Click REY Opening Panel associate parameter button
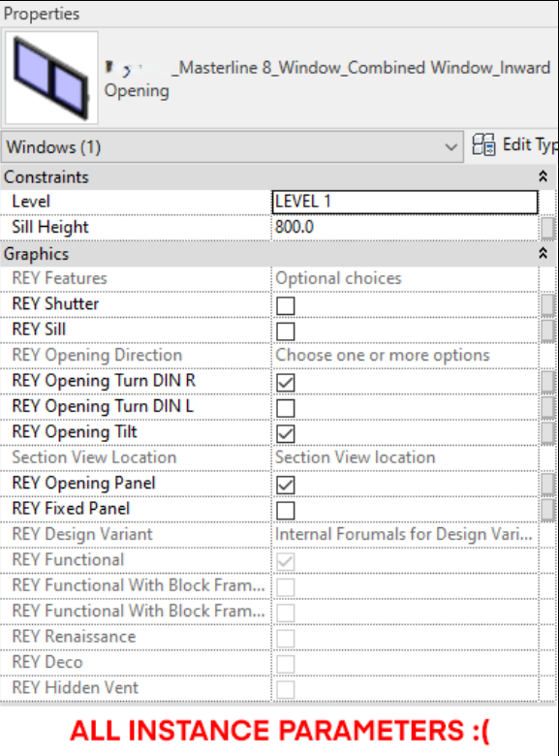 coord(547,485)
